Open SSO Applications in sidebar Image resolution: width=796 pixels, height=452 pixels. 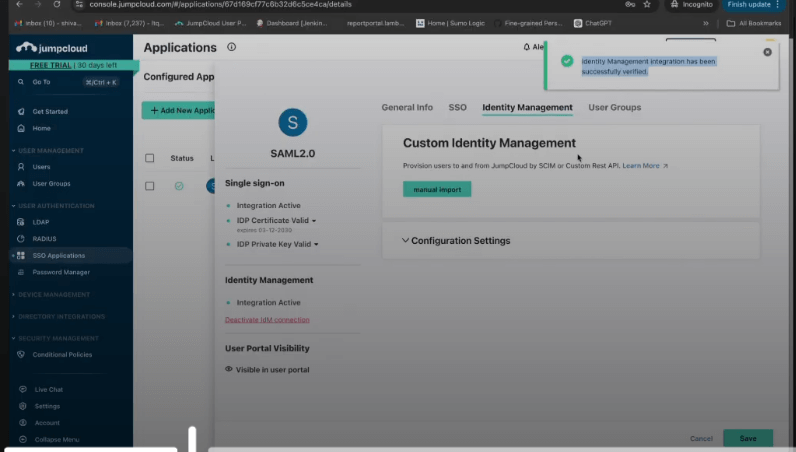[71, 255]
